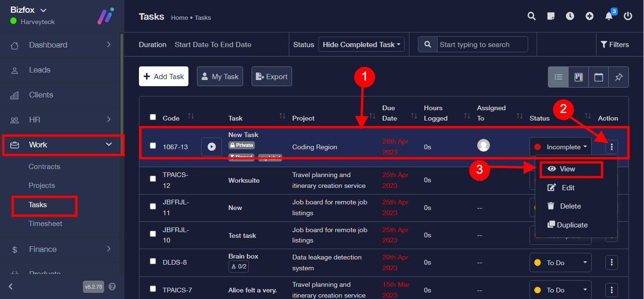Screen dimensions: 644x299
Task: Open the Hide Completed Task status dropdown
Action: (x=361, y=45)
